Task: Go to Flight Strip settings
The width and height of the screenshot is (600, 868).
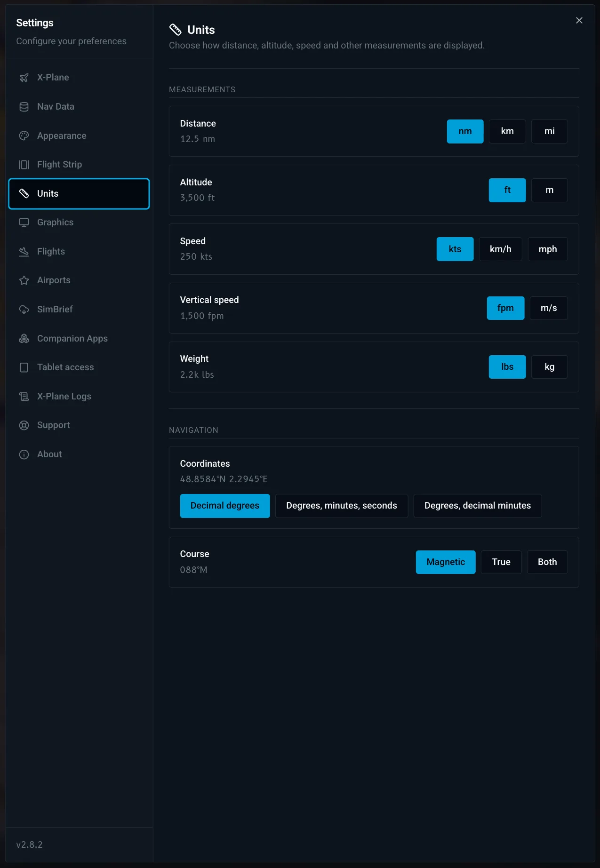Action: click(x=79, y=165)
